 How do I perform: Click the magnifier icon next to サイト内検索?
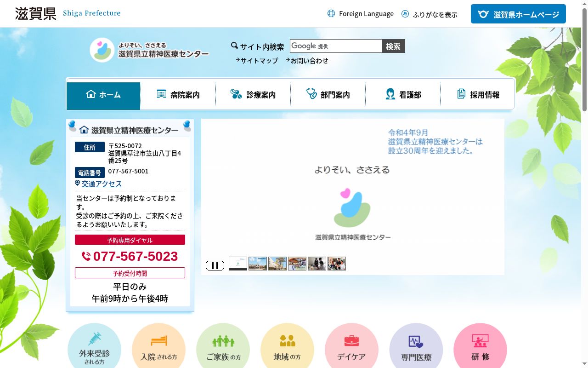pyautogui.click(x=234, y=46)
